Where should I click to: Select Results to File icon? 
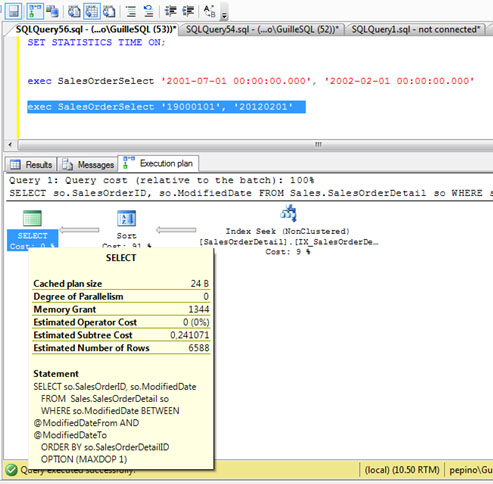point(109,12)
